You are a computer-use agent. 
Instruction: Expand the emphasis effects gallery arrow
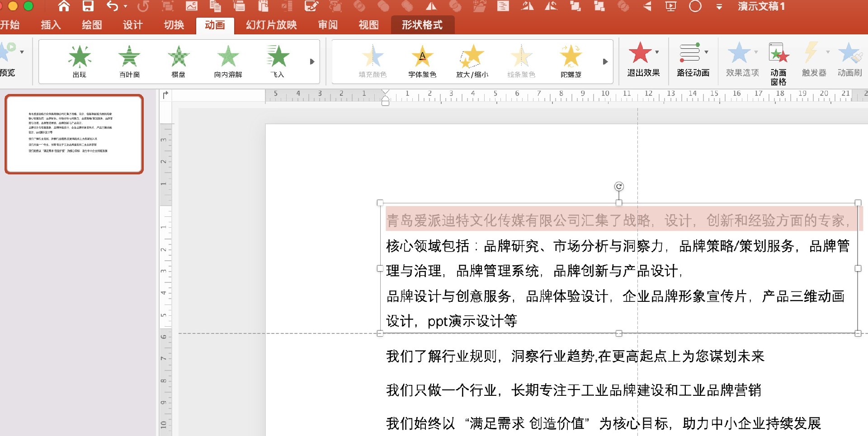[x=605, y=61]
